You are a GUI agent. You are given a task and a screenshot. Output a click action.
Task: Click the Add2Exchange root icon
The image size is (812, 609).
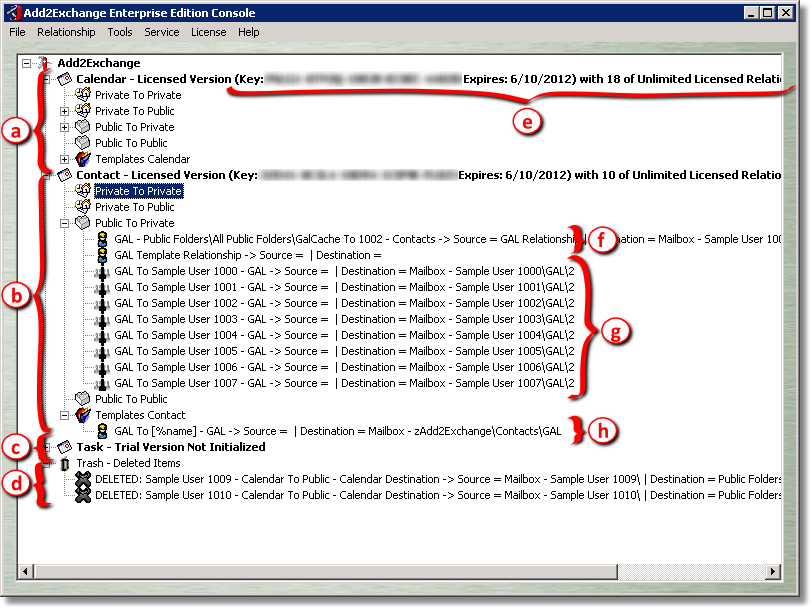pyautogui.click(x=45, y=63)
